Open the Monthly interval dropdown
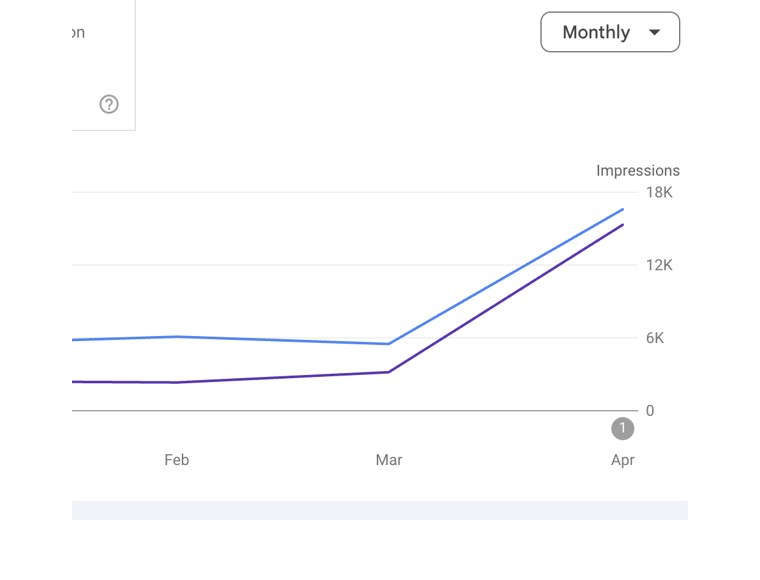The height and width of the screenshot is (580, 760). (610, 32)
